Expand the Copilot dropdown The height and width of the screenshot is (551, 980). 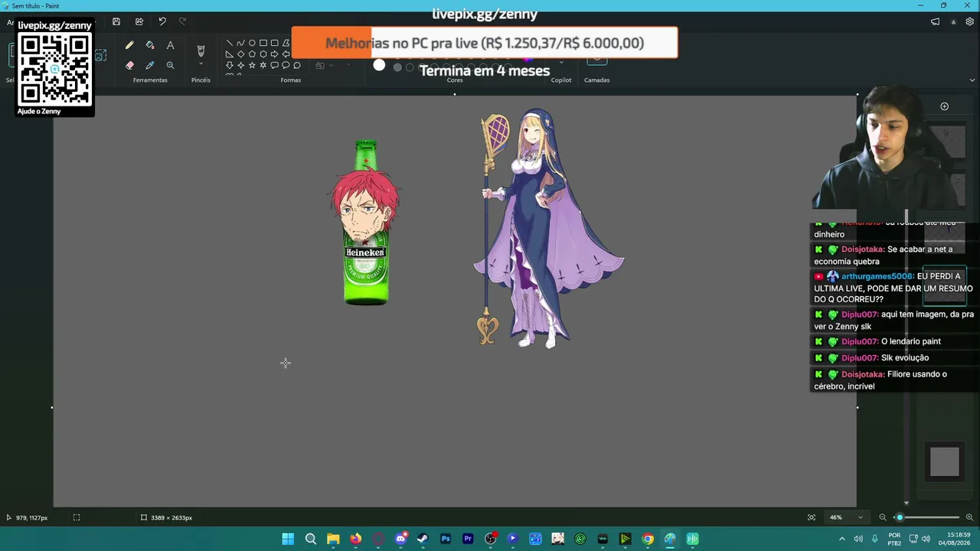(561, 63)
